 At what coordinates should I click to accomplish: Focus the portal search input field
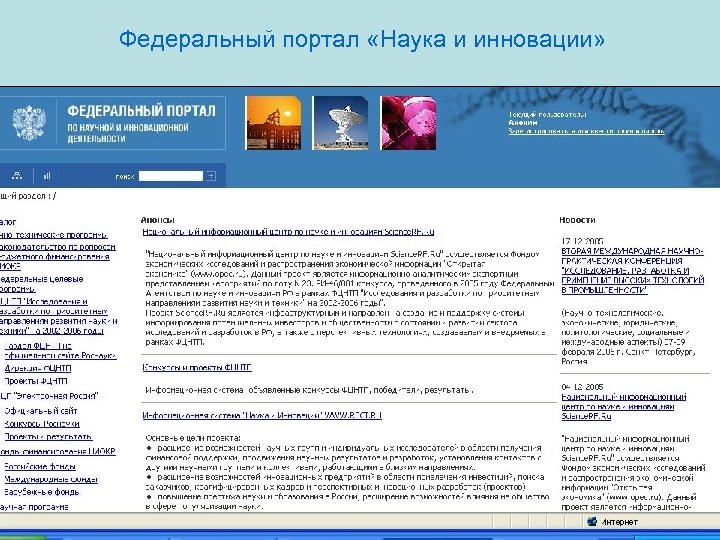coord(171,176)
